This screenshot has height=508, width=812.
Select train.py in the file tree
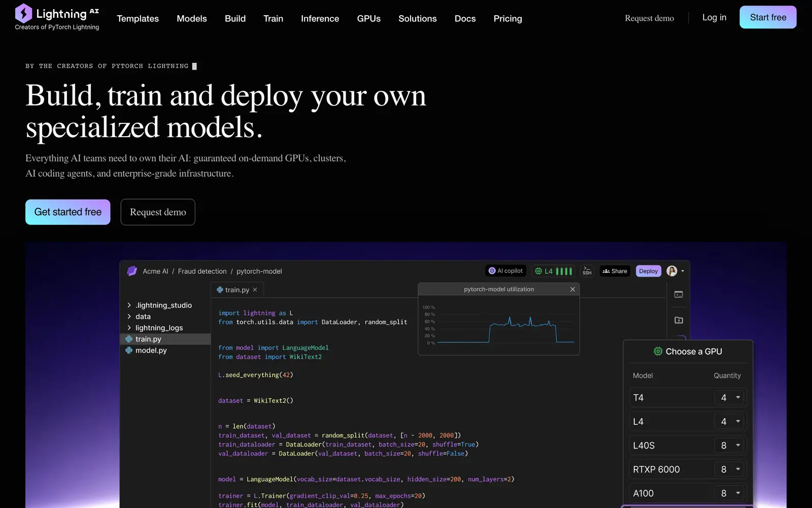(x=165, y=339)
